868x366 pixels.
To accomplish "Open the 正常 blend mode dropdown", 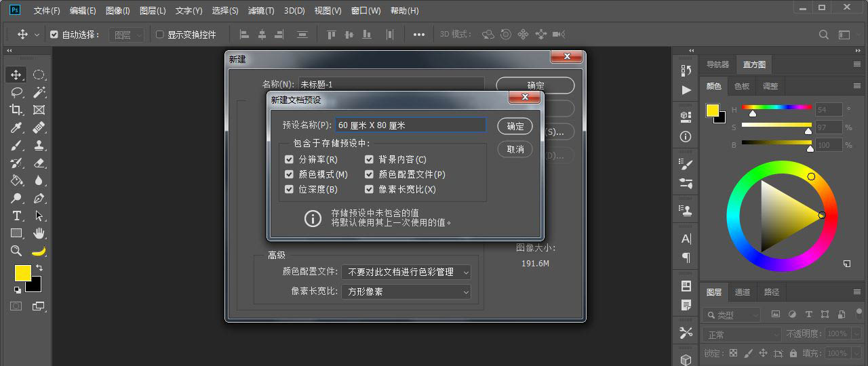I will 743,334.
